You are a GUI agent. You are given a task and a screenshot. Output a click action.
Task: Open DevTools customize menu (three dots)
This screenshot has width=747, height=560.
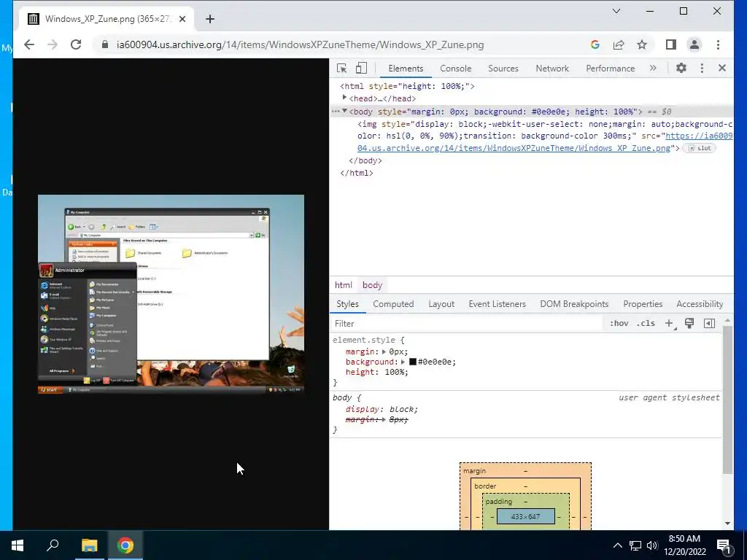[x=702, y=68]
